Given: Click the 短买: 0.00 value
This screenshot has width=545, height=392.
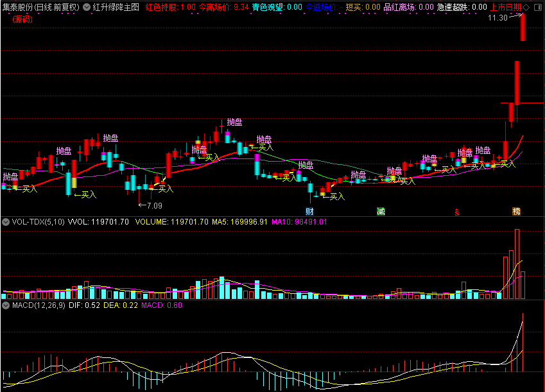Looking at the screenshot, I should (363, 7).
